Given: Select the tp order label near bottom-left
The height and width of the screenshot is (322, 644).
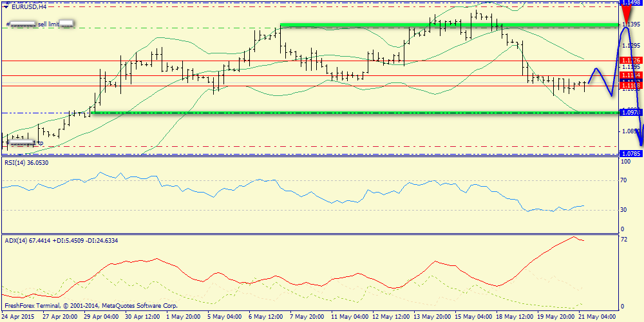Looking at the screenshot, I should (26, 143).
